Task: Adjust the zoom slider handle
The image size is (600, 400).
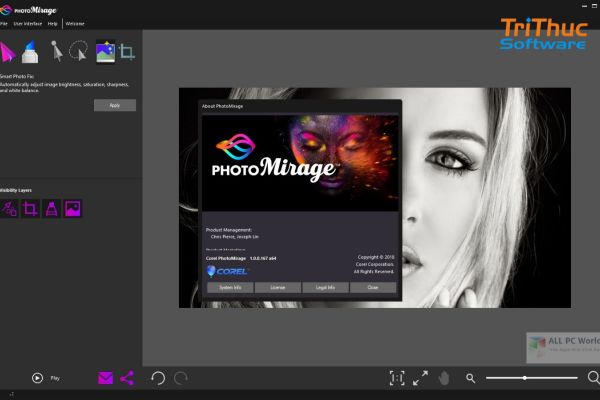Action: tap(525, 378)
